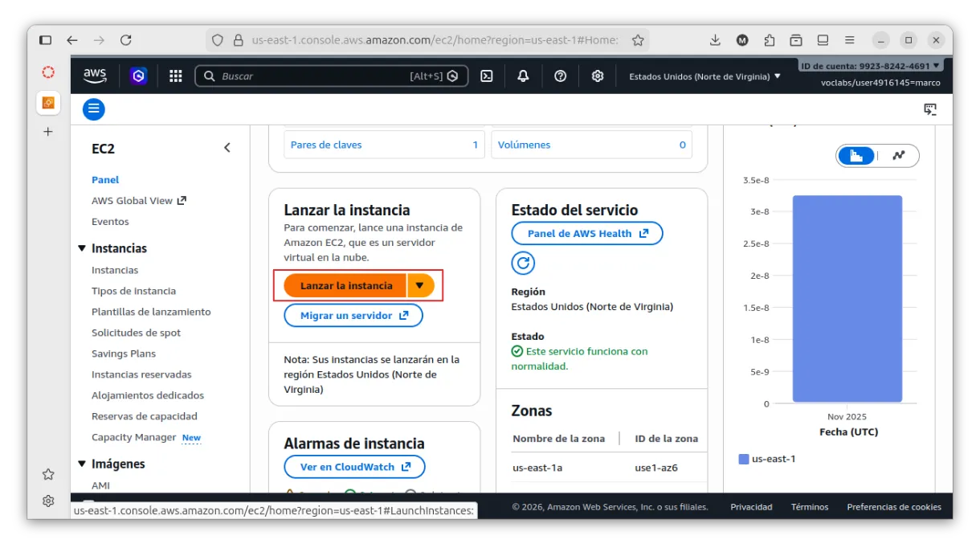
Task: Open the Lanzar la instancia dropdown arrow
Action: [420, 285]
